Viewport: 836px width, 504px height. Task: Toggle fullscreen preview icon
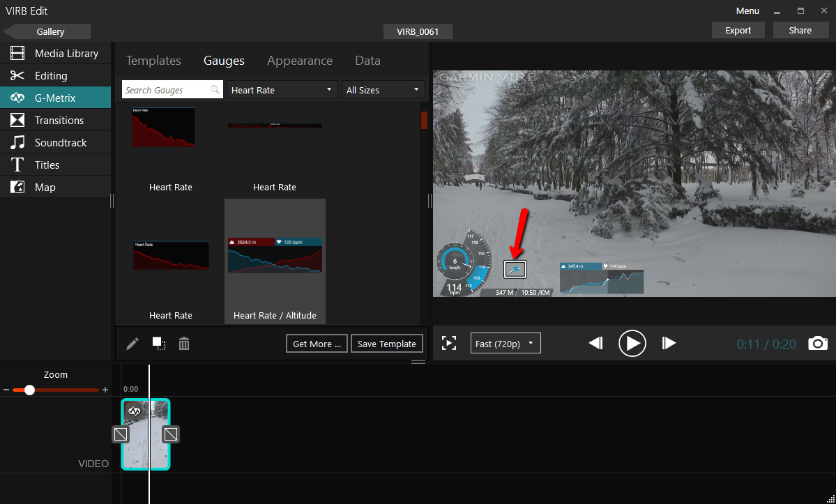click(x=449, y=343)
